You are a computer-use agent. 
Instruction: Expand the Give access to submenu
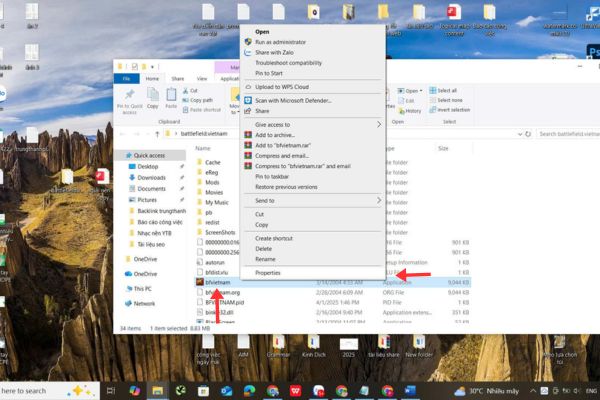point(379,124)
